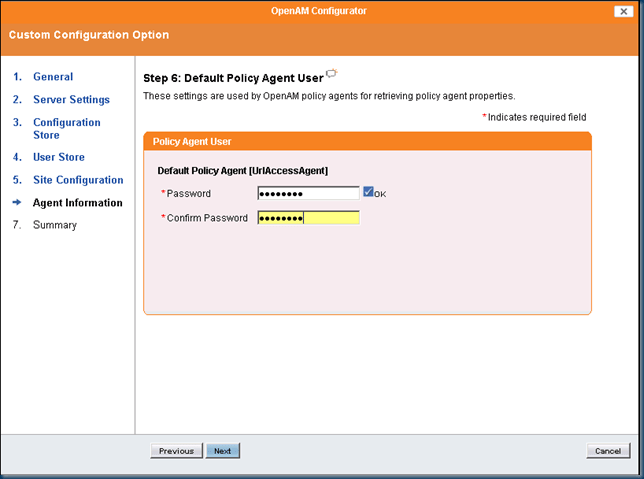Navigate to the Site Configuration step
Image resolution: width=644 pixels, height=479 pixels.
78,180
